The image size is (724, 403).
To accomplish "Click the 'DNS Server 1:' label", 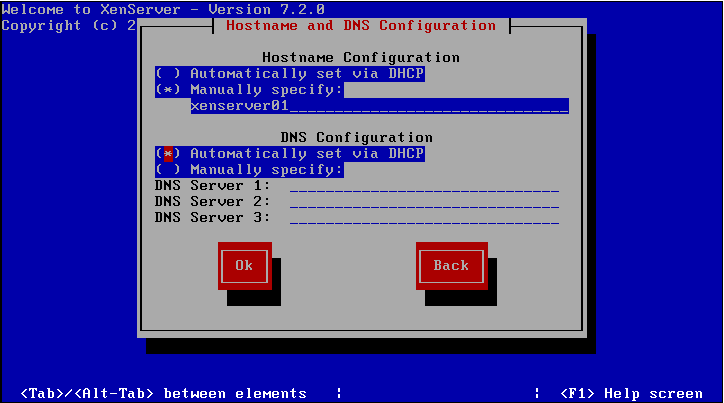I will click(212, 186).
